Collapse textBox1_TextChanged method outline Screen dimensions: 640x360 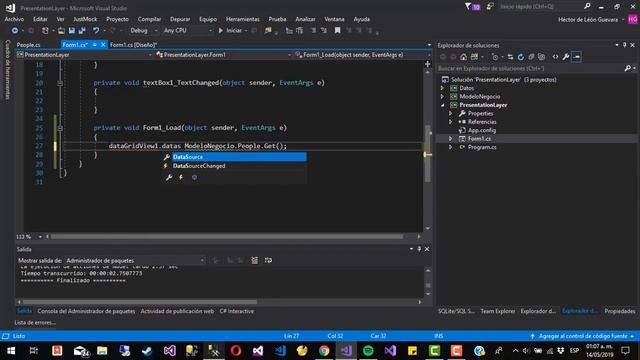coord(60,83)
